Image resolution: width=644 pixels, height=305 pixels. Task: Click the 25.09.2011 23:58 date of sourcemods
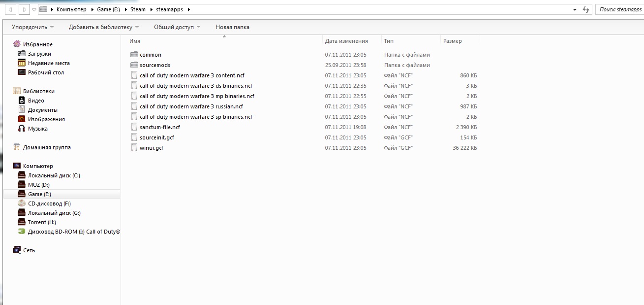(346, 65)
